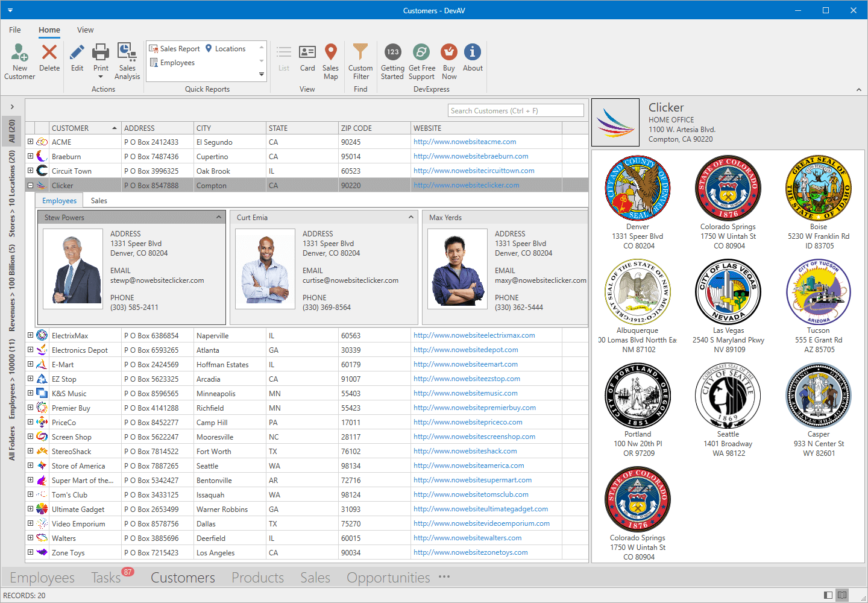Collapse the Clicker detail row
Viewport: 868px width, 603px height.
coord(30,185)
